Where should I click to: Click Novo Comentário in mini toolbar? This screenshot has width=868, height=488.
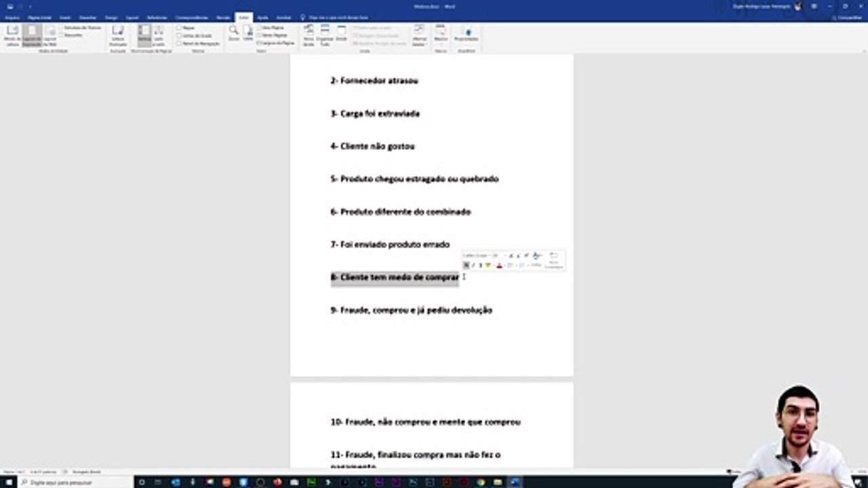tap(553, 260)
